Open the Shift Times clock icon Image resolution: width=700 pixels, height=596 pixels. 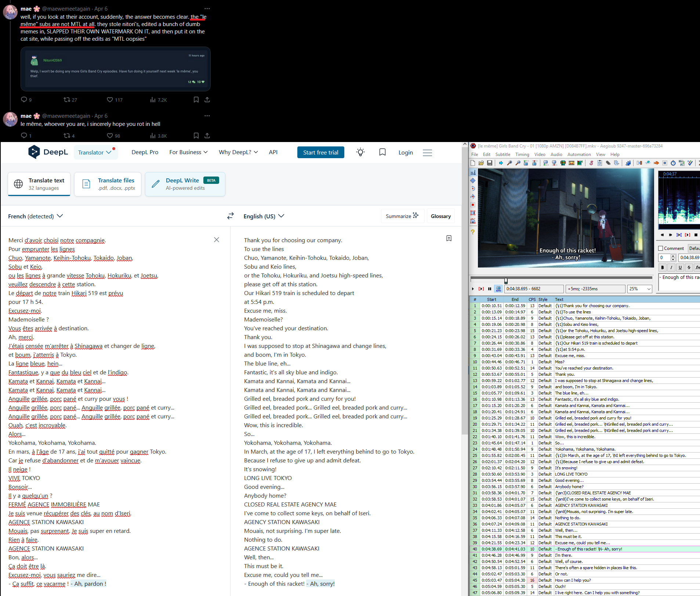pos(673,163)
